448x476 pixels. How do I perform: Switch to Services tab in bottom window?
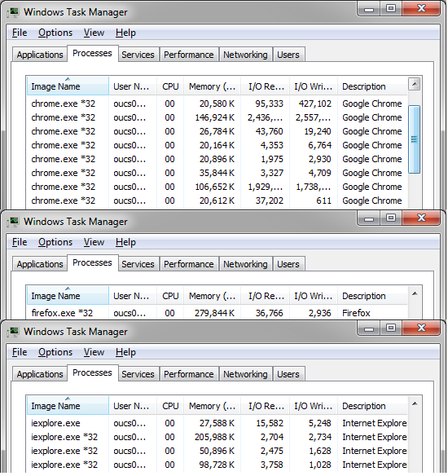coord(138,374)
